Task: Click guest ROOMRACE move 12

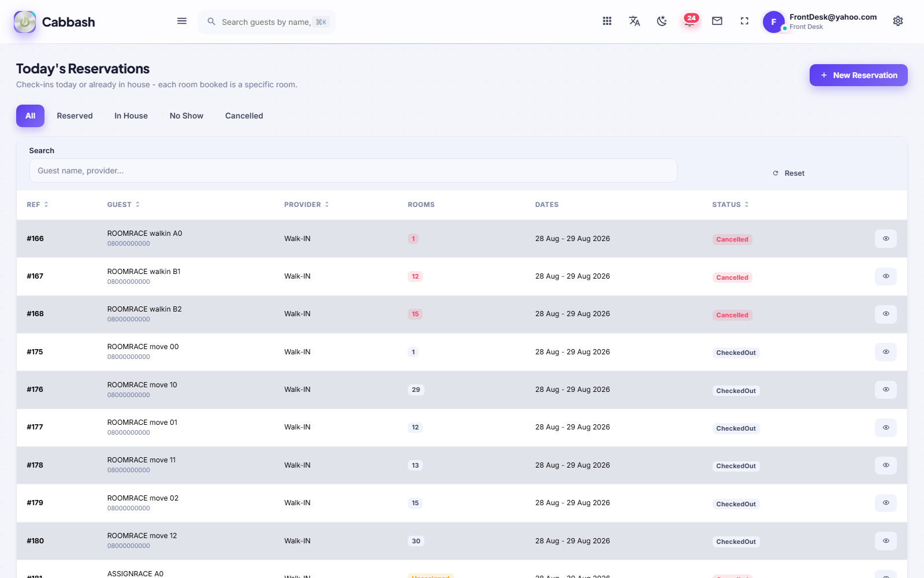Action: [142, 536]
